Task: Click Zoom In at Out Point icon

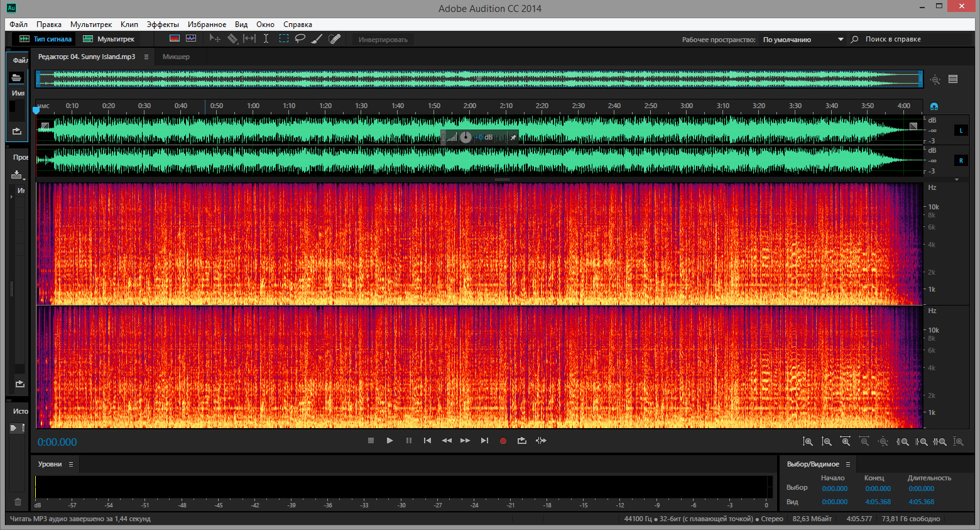Action: [x=922, y=442]
